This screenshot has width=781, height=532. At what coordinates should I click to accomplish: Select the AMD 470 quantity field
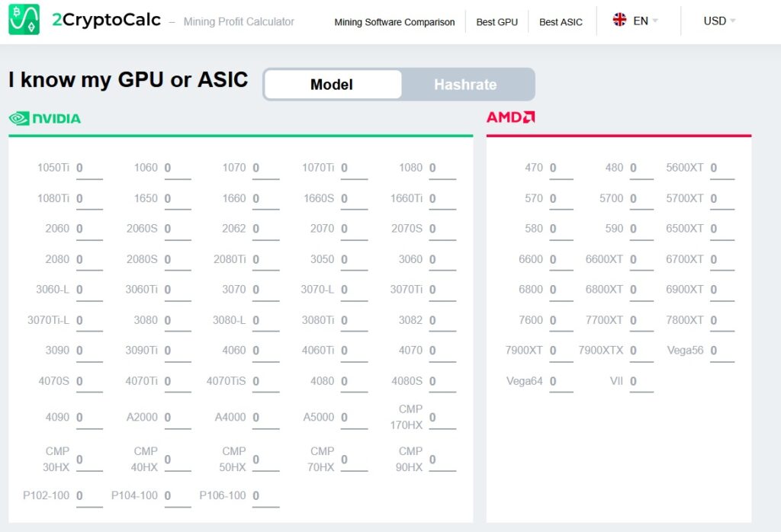click(x=561, y=168)
